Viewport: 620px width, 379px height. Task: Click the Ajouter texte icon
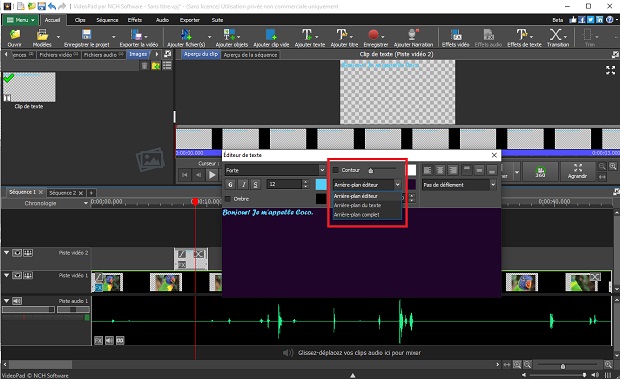(307, 35)
